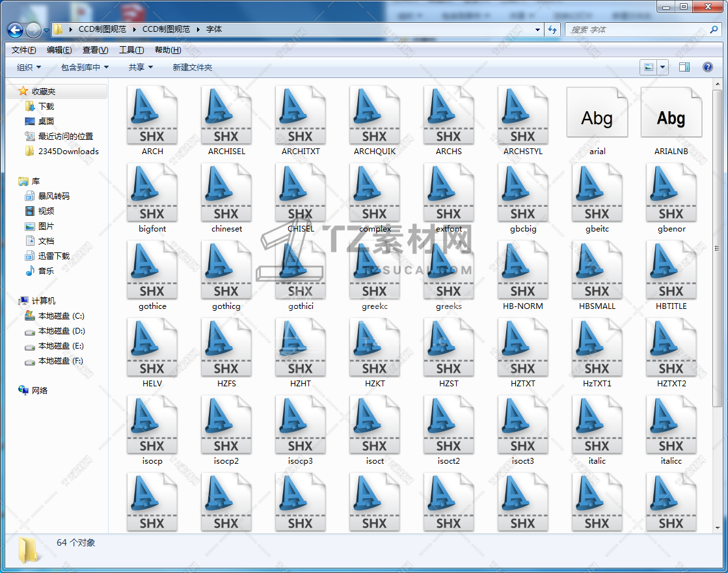Open 本地磁盘 (F:)
Image resolution: width=728 pixels, height=573 pixels.
[x=61, y=361]
